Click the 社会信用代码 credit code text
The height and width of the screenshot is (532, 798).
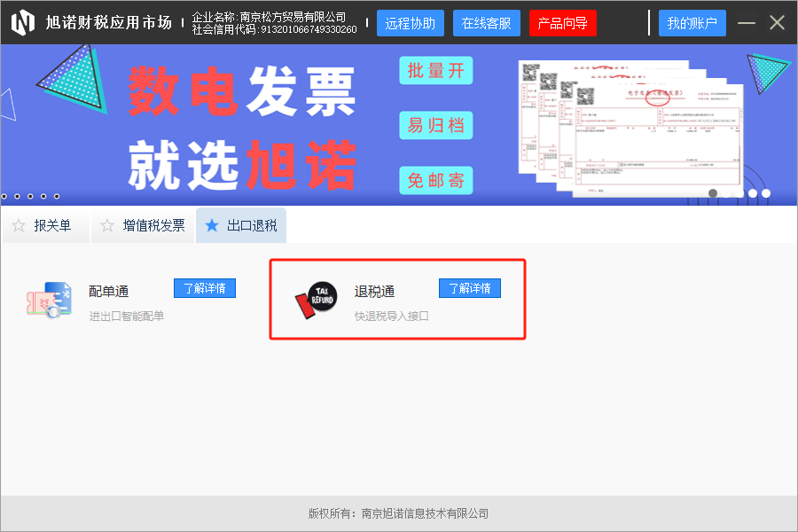[x=274, y=29]
